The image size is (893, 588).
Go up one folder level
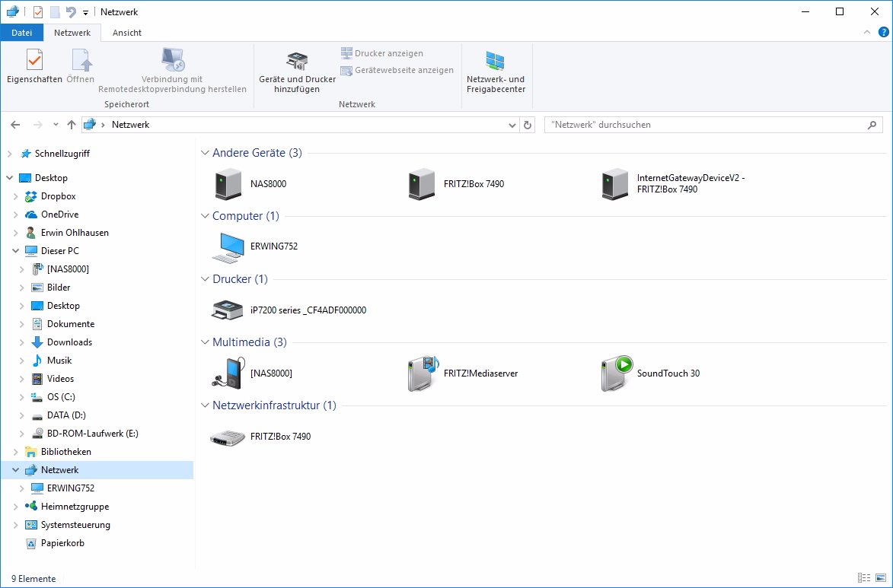point(72,126)
